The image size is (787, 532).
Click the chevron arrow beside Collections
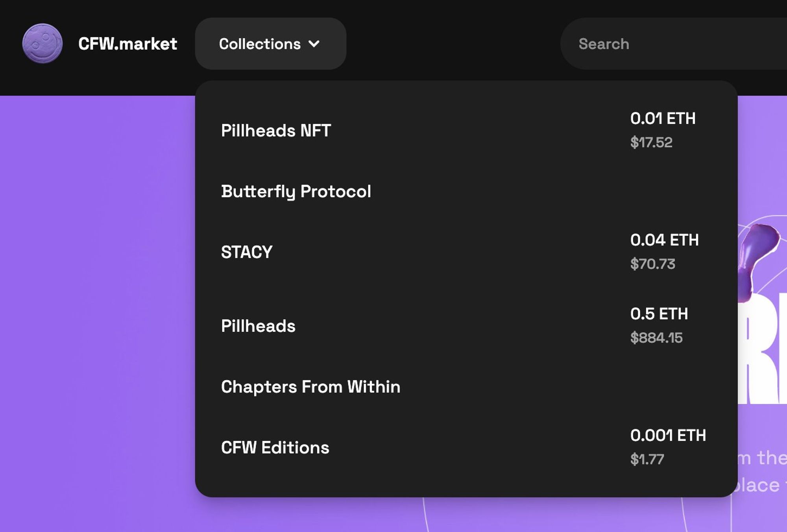click(x=314, y=44)
